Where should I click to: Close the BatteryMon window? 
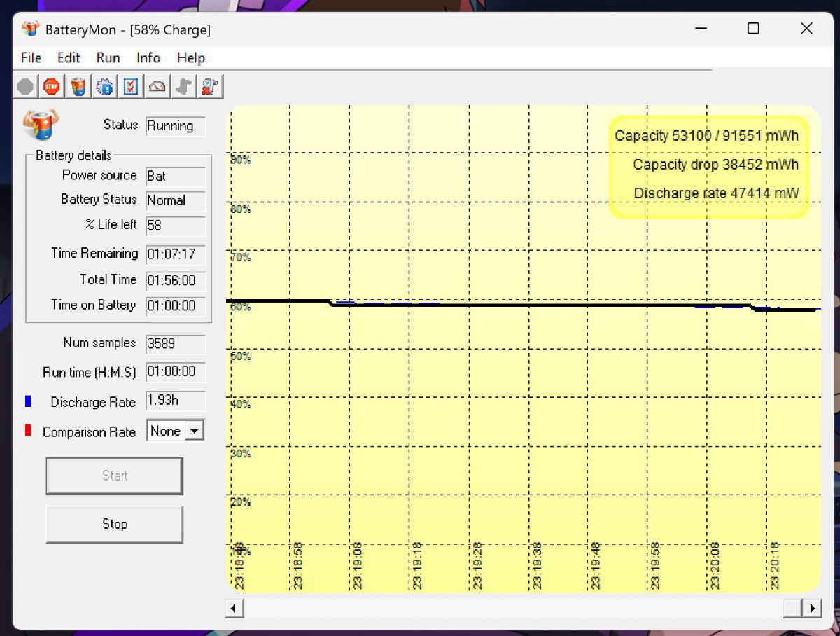tap(806, 29)
